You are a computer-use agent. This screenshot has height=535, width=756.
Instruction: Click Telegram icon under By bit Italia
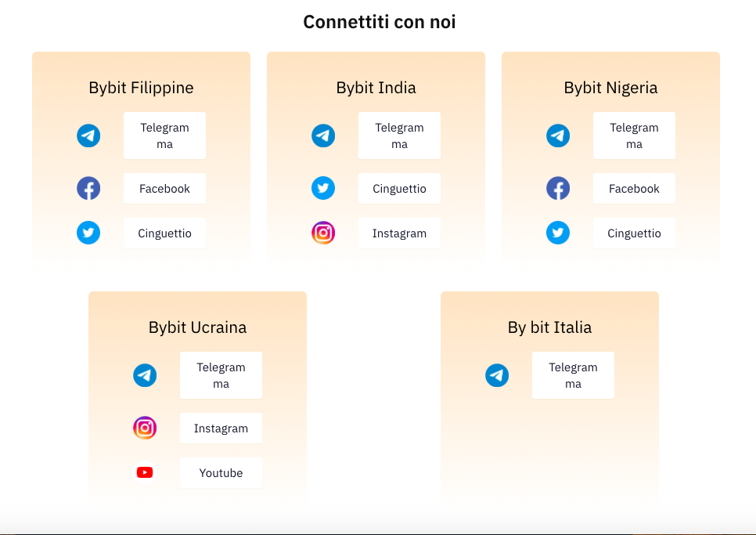[x=497, y=375]
